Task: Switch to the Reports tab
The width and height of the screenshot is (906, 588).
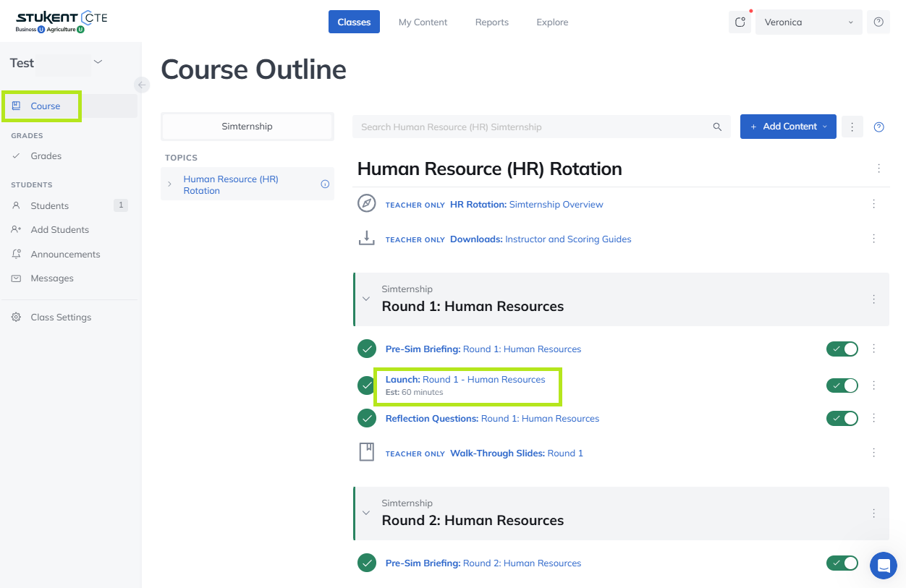Action: (x=491, y=22)
